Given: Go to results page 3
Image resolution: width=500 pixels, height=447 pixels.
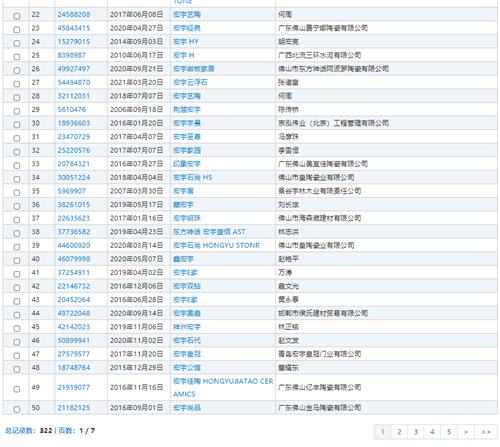Looking at the screenshot, I should 416,432.
